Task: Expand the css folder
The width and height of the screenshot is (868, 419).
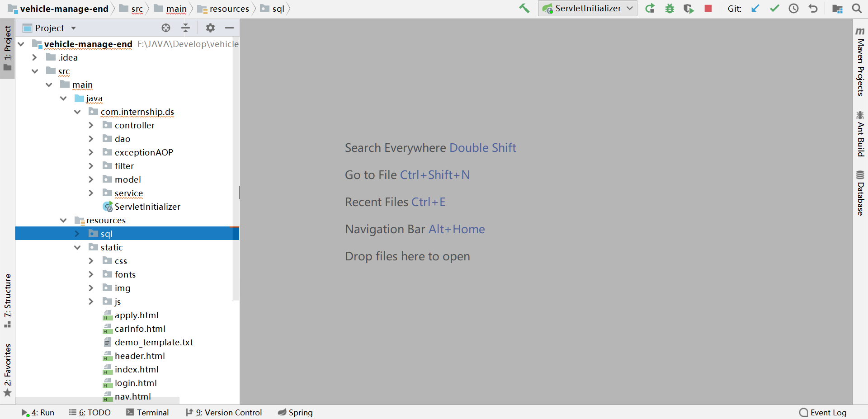Action: pos(91,261)
